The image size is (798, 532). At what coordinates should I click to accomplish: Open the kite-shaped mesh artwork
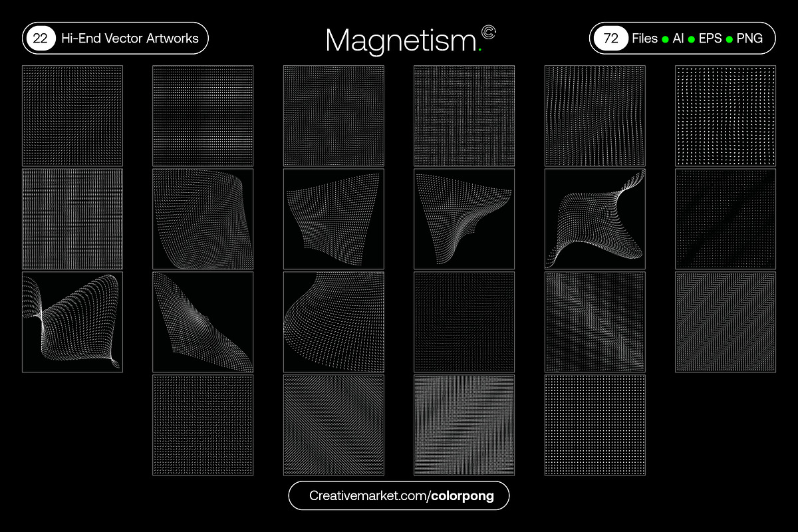pyautogui.click(x=203, y=322)
